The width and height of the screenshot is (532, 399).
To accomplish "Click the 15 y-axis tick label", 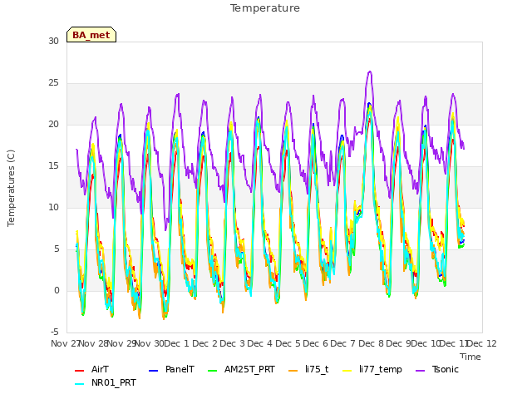I will pyautogui.click(x=53, y=166).
